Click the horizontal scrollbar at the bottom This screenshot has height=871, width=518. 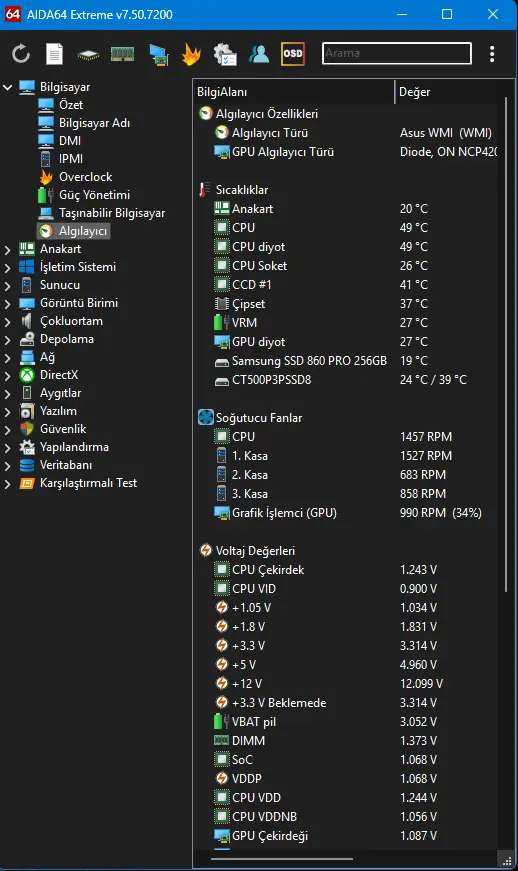click(x=282, y=859)
